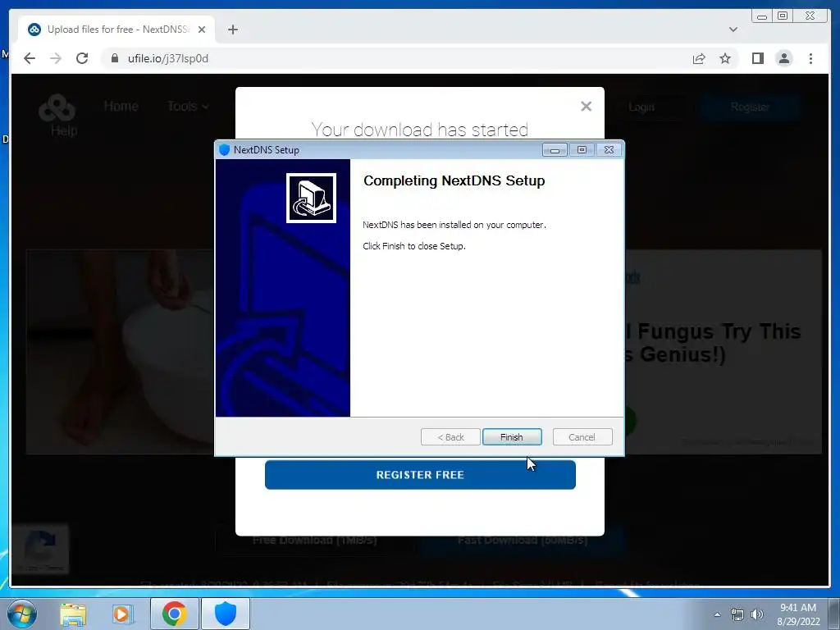Viewport: 840px width, 630px height.
Task: Click the Cancel button in NextDNS Setup
Action: (582, 437)
